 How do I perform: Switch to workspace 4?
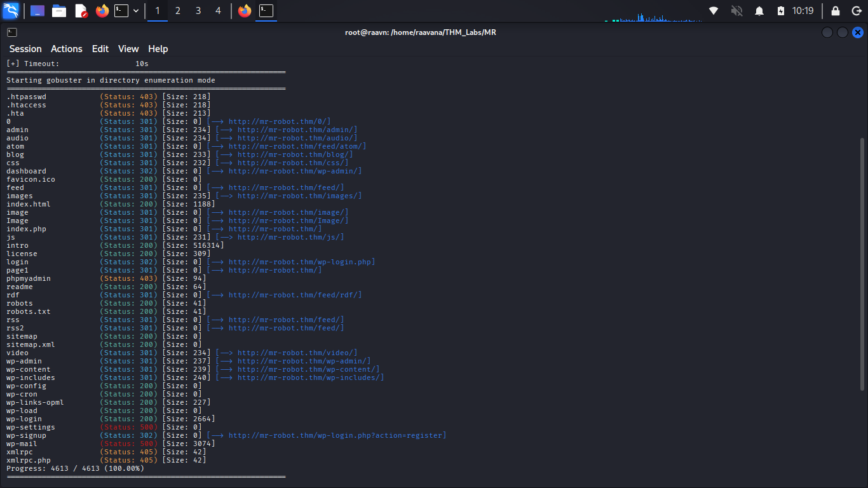pyautogui.click(x=219, y=11)
